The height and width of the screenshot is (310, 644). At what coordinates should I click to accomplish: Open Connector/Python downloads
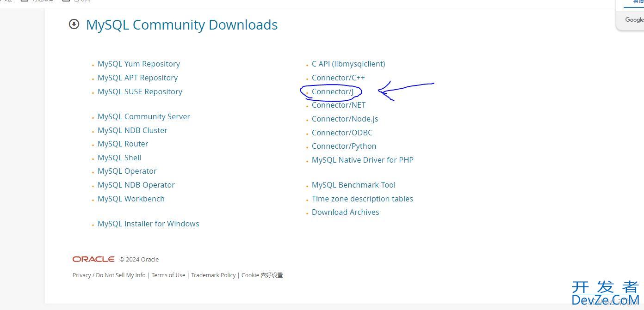tap(344, 146)
